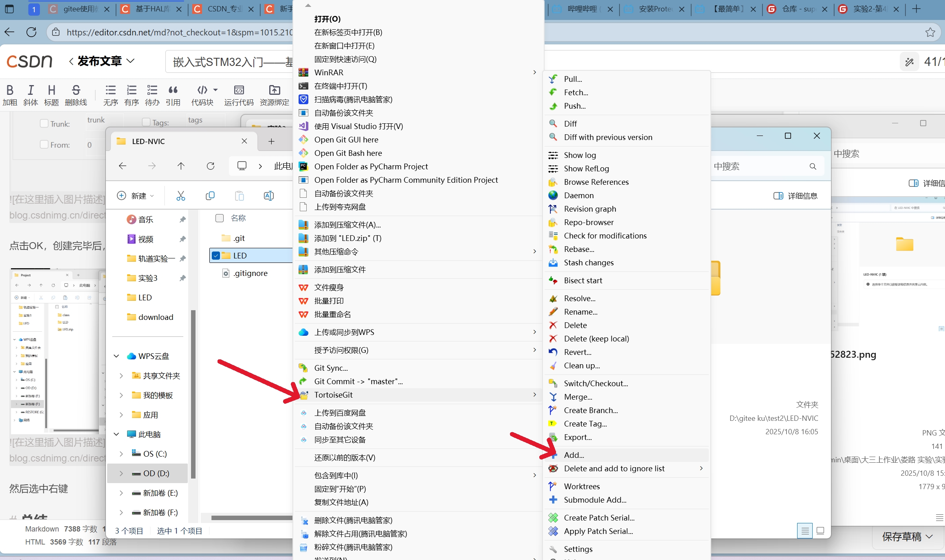Click the file list horizontal scrollbar
Screen dimensions: 945x560
252,518
